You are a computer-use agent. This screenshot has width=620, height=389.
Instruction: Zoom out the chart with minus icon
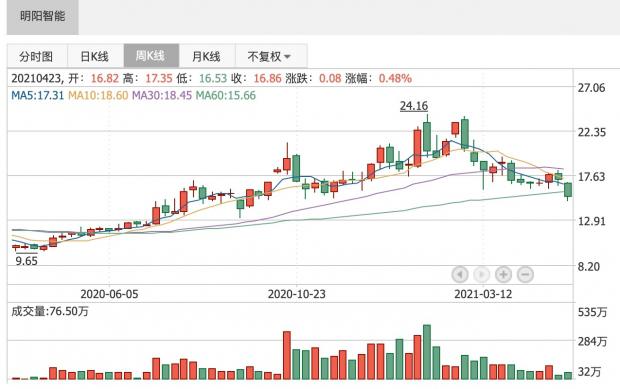point(525,274)
